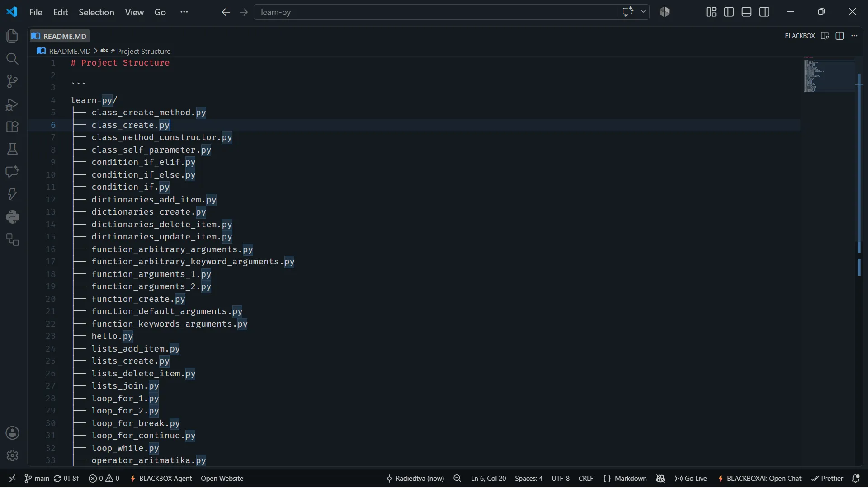Click the Ln 6, Col 20 cursor position

pos(488,479)
